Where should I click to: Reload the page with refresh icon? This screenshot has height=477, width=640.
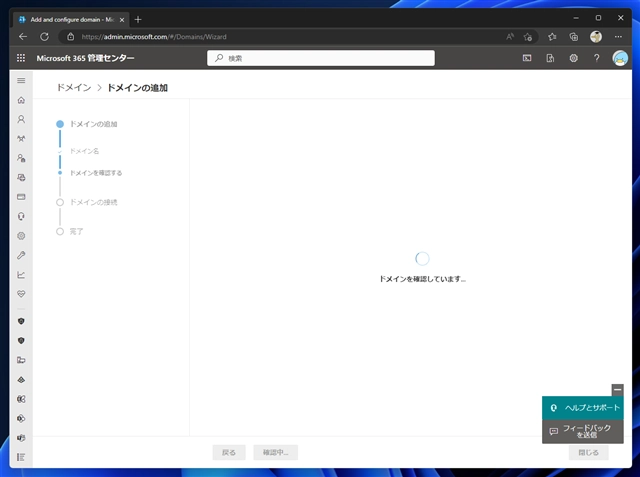coord(44,37)
